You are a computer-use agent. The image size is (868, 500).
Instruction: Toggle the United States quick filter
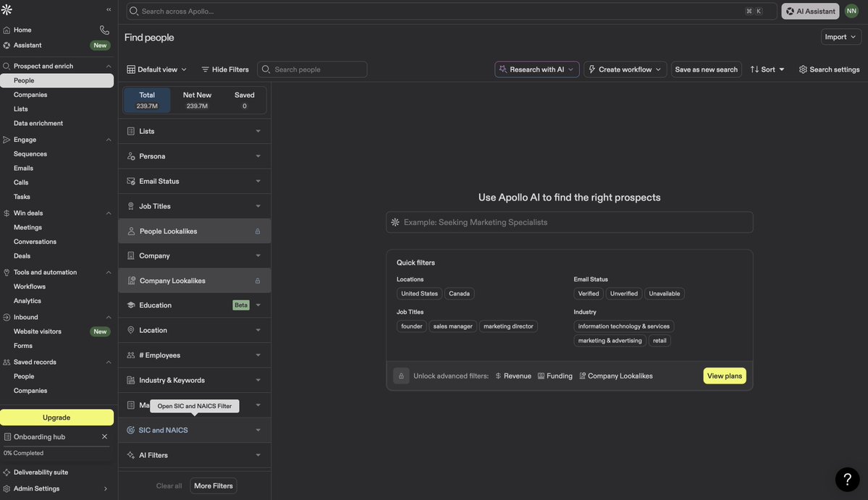coord(419,294)
